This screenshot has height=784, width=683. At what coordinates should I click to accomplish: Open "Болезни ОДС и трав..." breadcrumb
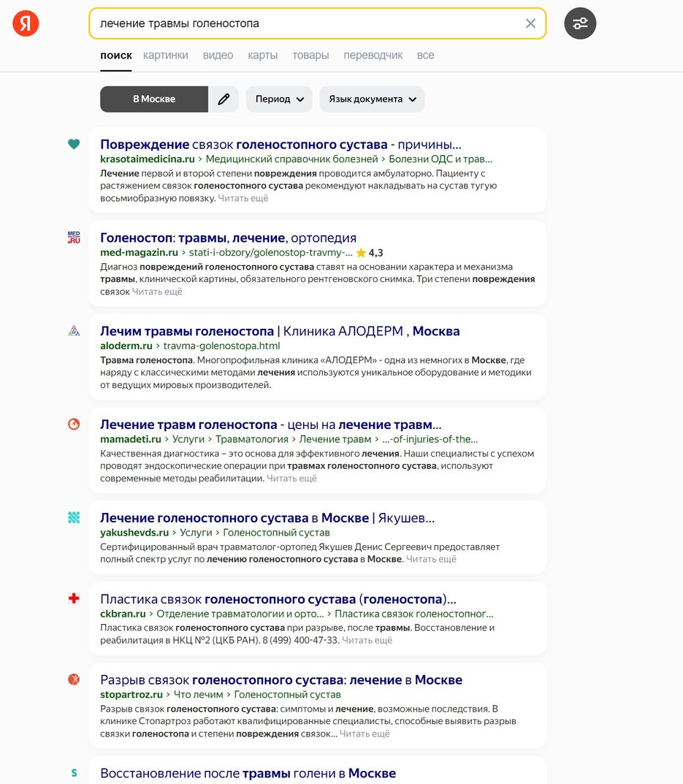pyautogui.click(x=440, y=159)
